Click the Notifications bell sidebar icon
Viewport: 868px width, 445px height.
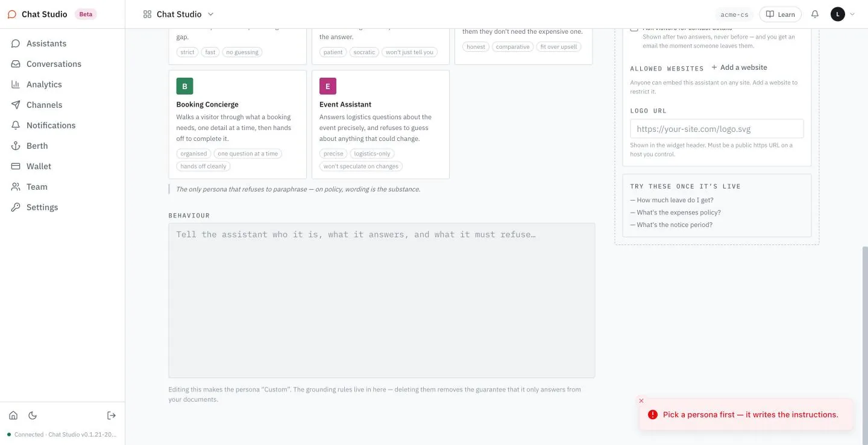click(x=16, y=125)
